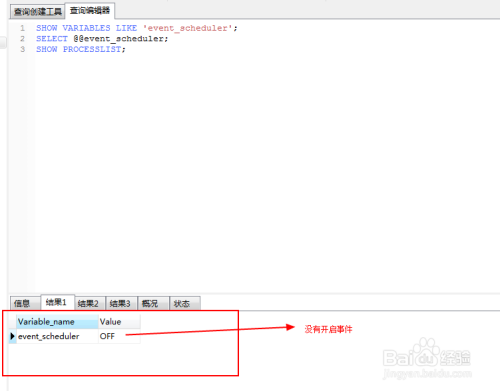Place cursor in SHOW VARIABLES LIKE line
This screenshot has width=500, height=391.
(137, 28)
